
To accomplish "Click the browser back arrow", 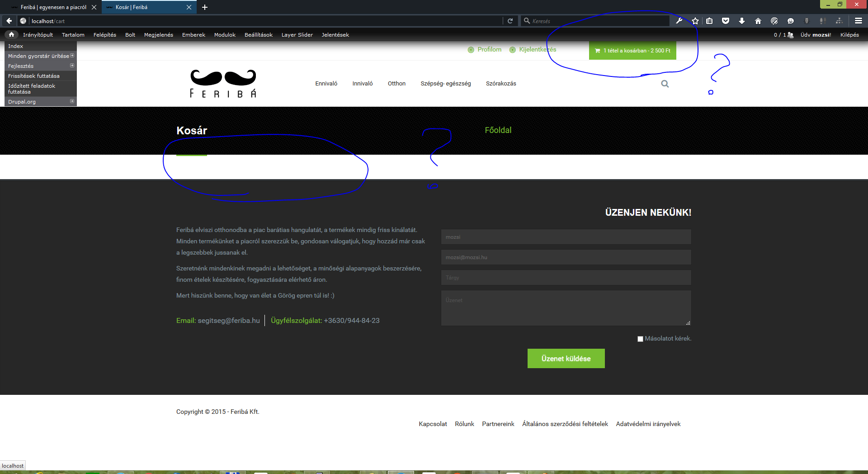I will 9,21.
